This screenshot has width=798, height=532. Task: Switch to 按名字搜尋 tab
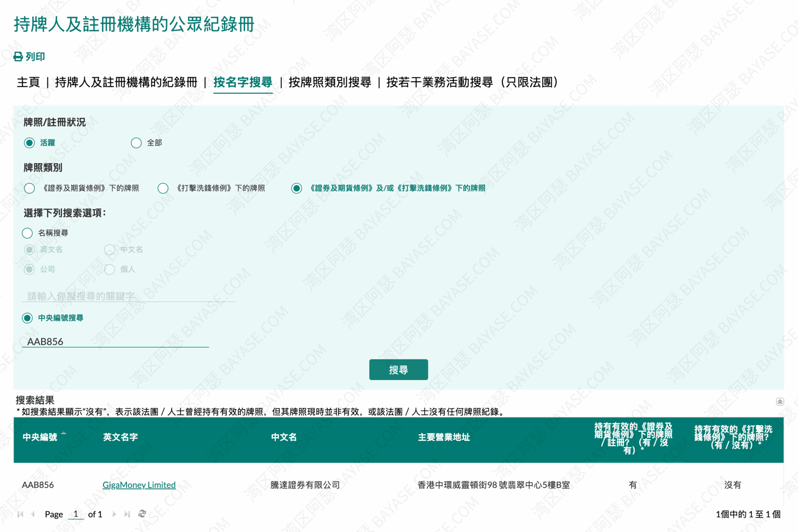coord(243,82)
